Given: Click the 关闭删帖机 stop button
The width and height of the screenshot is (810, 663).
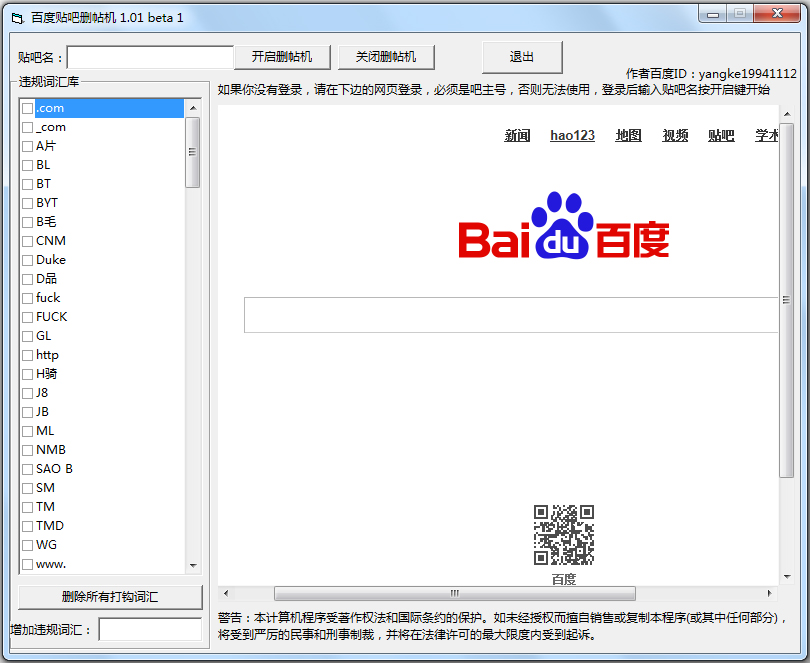Looking at the screenshot, I should tap(386, 57).
